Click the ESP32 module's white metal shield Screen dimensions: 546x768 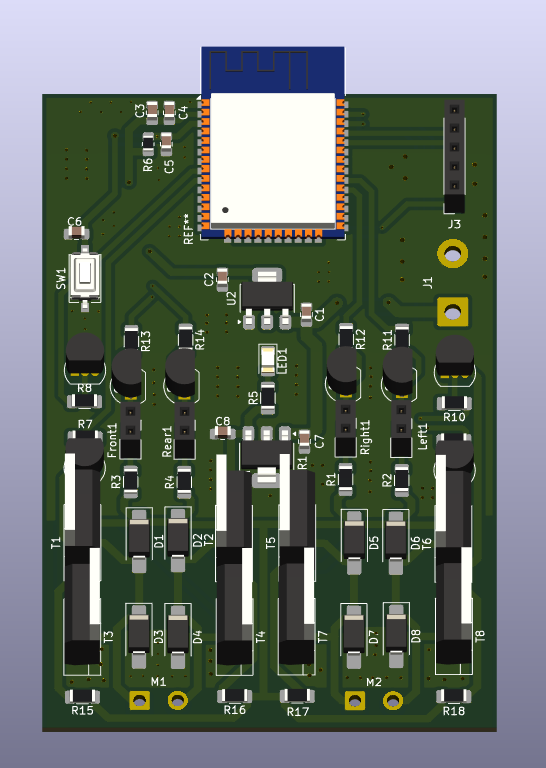(273, 160)
